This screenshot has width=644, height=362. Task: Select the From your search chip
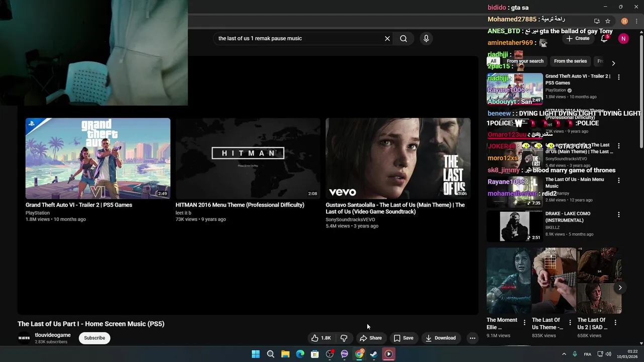click(525, 61)
